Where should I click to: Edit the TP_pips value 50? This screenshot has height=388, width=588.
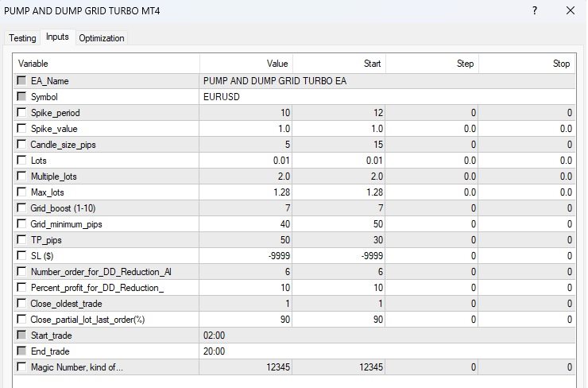(246, 240)
